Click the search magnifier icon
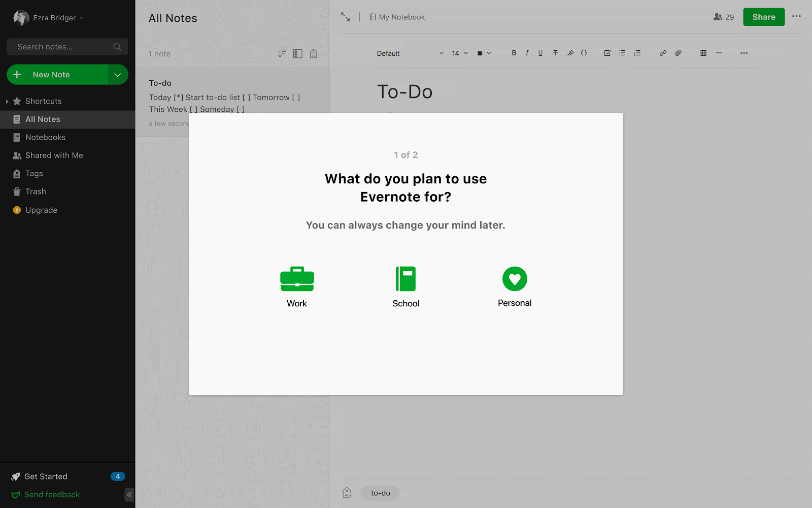Screen dimensions: 812x508 coord(117,47)
